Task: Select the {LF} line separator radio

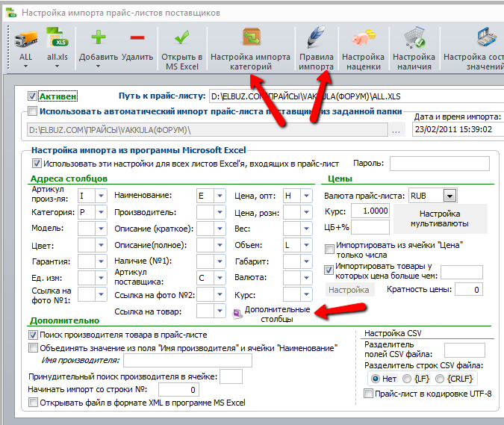Action: [407, 379]
